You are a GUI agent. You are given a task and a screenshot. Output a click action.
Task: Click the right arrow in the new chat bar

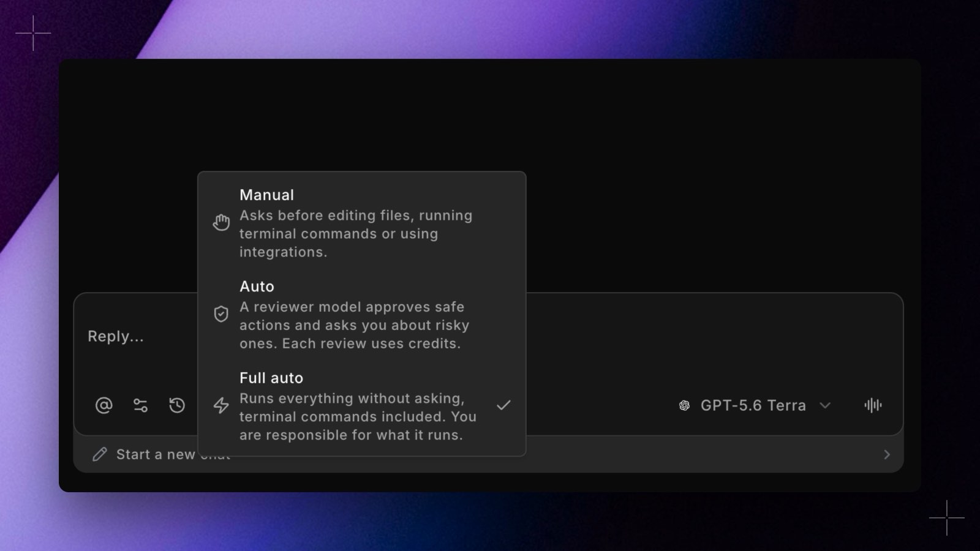pos(887,454)
